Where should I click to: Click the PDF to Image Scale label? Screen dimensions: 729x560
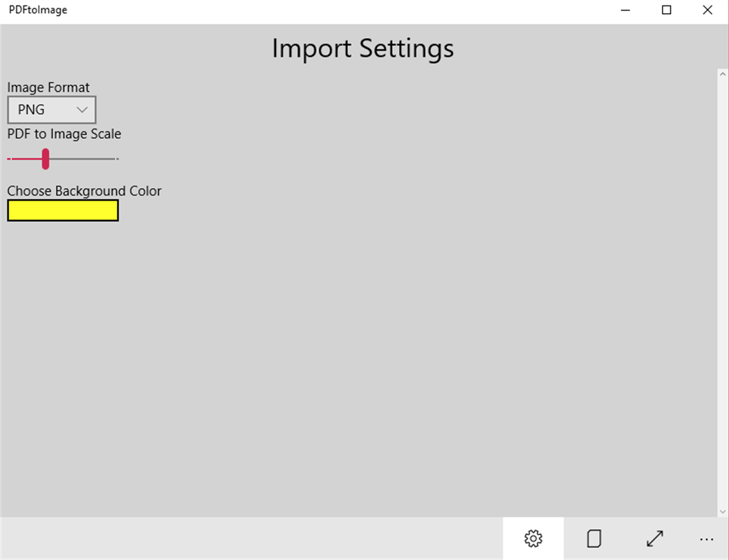pyautogui.click(x=64, y=134)
